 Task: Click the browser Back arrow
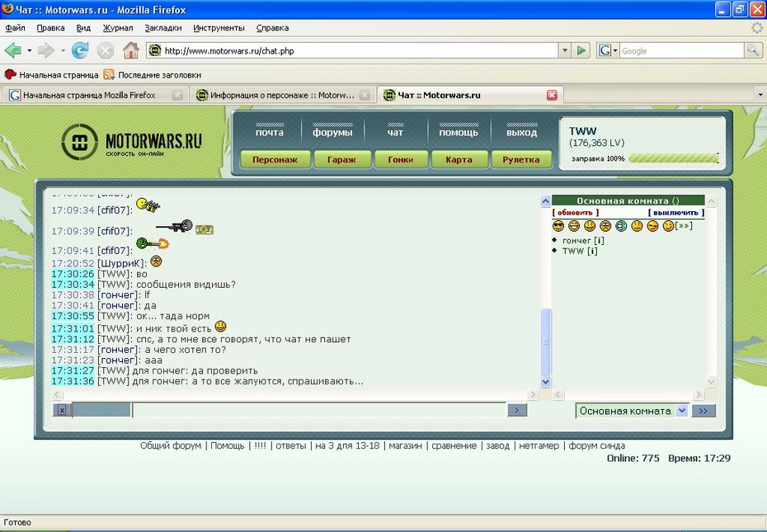coord(12,50)
